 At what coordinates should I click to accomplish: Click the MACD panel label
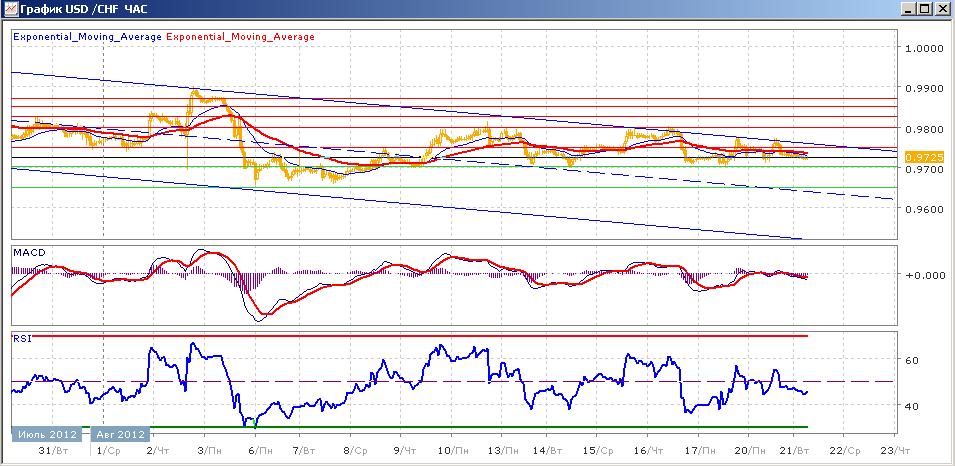pyautogui.click(x=27, y=252)
